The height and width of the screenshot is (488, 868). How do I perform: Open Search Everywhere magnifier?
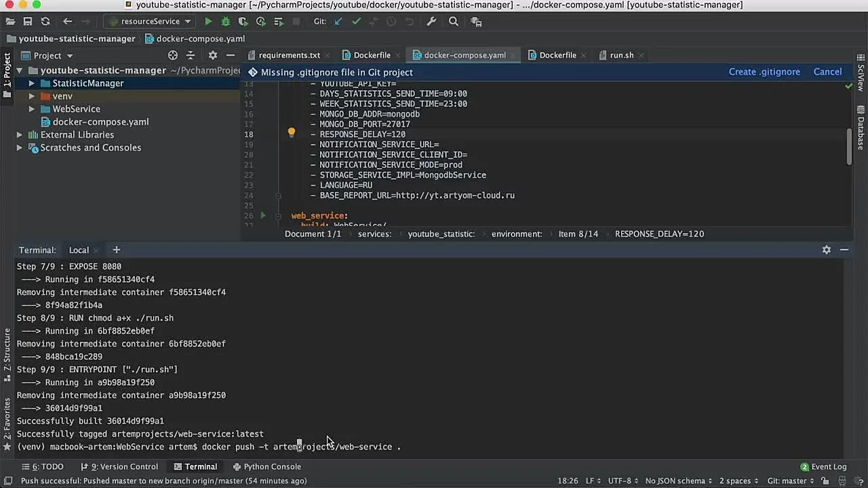454,22
